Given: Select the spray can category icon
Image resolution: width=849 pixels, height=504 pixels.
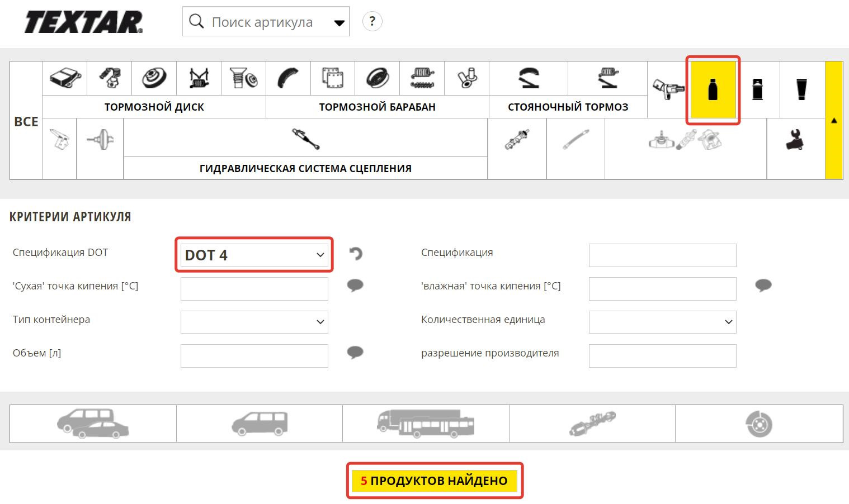Looking at the screenshot, I should tap(757, 89).
